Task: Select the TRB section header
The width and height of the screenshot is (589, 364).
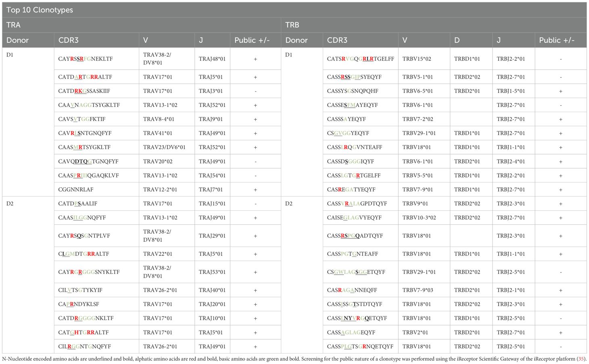Action: (x=292, y=25)
